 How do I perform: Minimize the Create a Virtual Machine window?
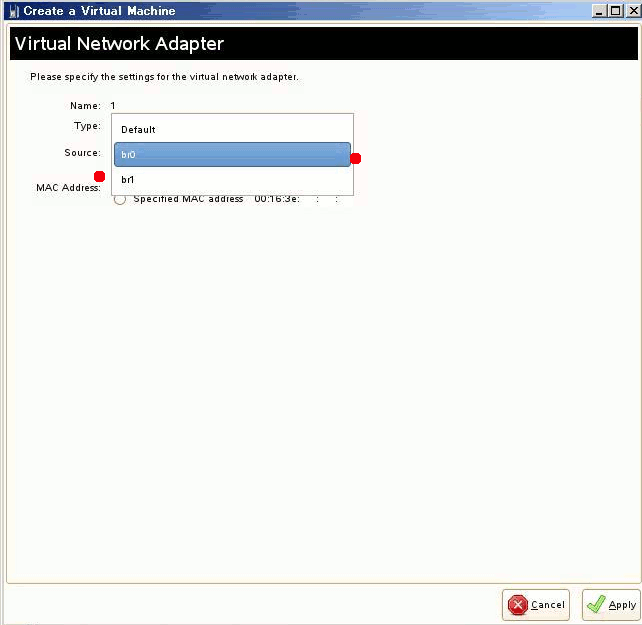(x=599, y=11)
